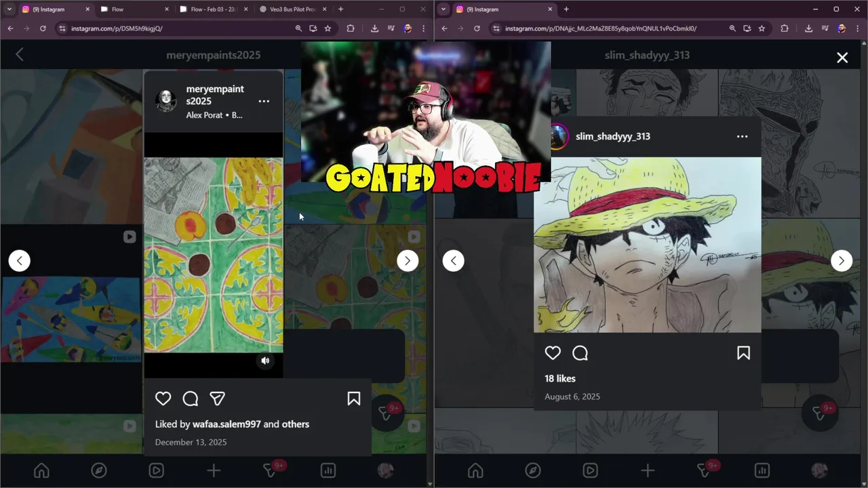Image resolution: width=868 pixels, height=488 pixels.
Task: Open more options for meryempaints2025 post
Action: pyautogui.click(x=264, y=101)
